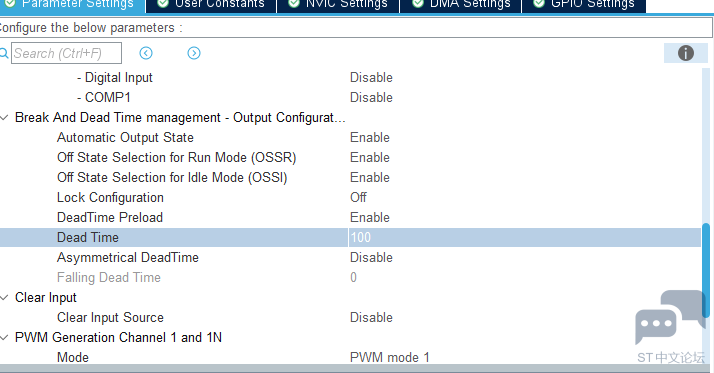
Task: Focus the Search (Ctrl+F) box
Action: coord(66,53)
